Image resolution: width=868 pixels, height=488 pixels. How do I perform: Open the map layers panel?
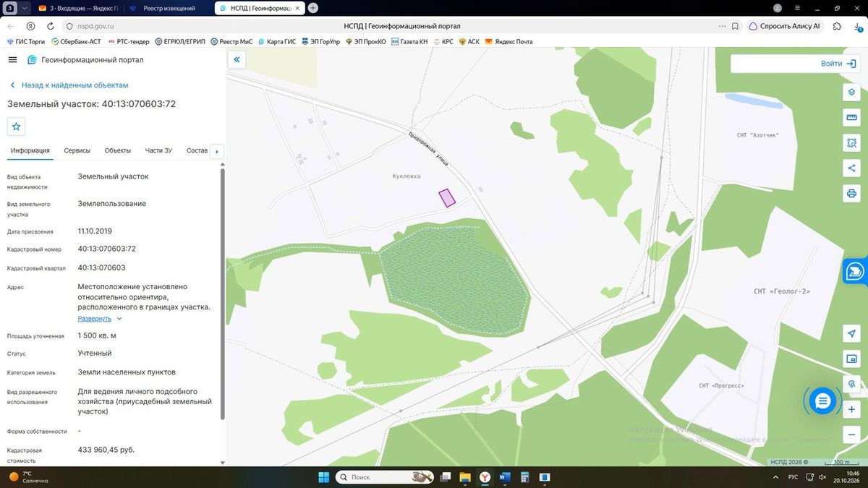[x=851, y=93]
